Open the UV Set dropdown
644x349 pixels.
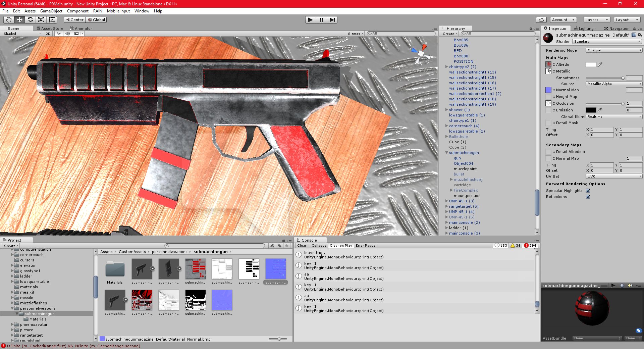click(614, 177)
